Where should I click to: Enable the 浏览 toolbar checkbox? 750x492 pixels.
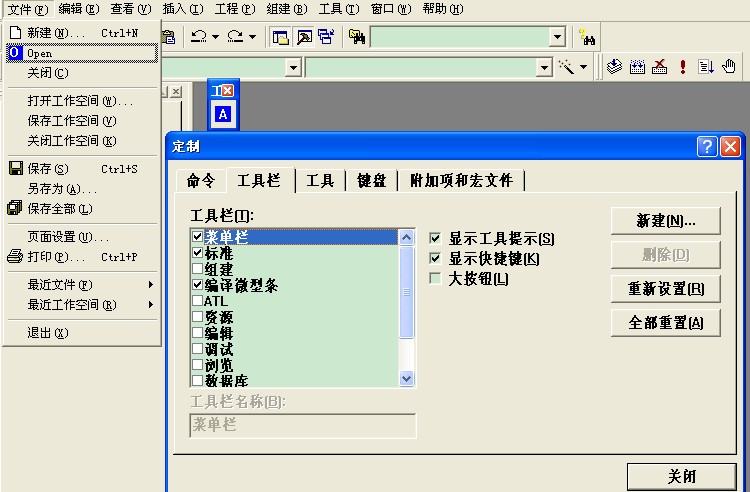point(197,364)
